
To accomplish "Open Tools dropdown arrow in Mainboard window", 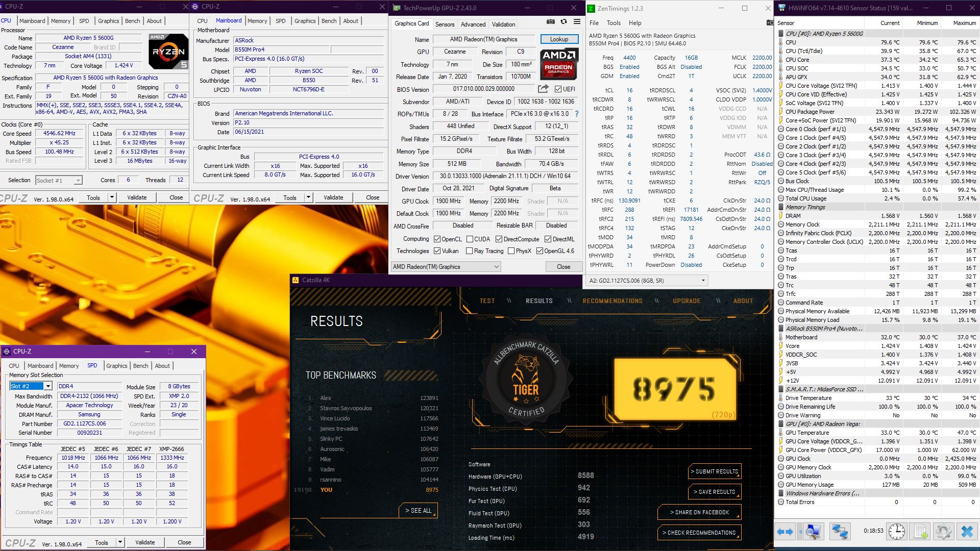I will [308, 197].
